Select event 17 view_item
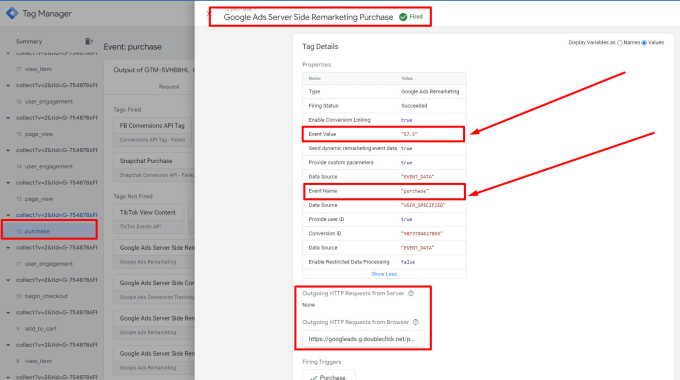 pos(34,69)
